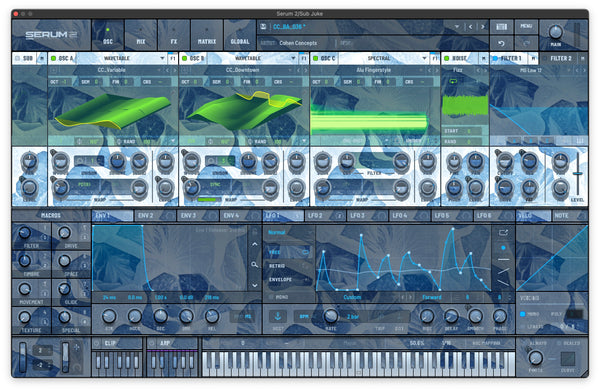The width and height of the screenshot is (600, 391).
Task: Click the FILTER 1 LEVEL slider
Action: pos(577,174)
